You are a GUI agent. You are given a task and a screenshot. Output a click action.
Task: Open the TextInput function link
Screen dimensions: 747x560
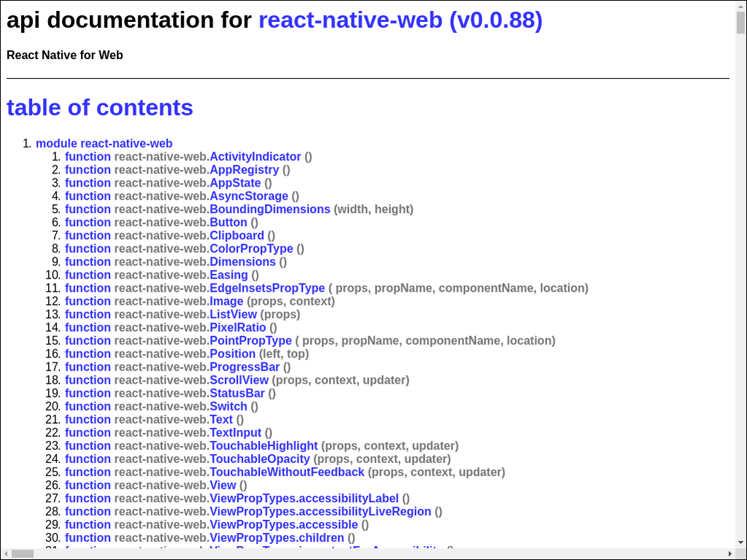click(x=235, y=432)
